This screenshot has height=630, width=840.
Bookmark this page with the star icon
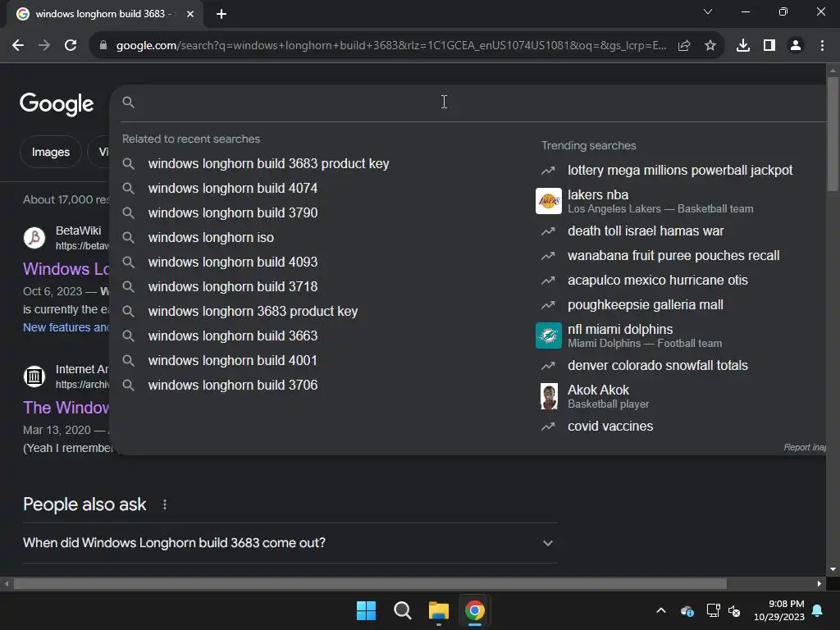[x=710, y=46]
